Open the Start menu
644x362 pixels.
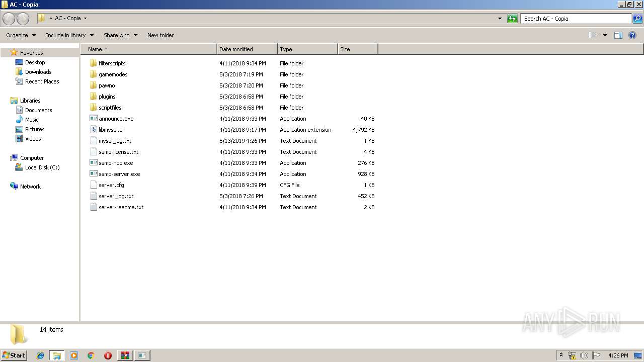pyautogui.click(x=14, y=355)
